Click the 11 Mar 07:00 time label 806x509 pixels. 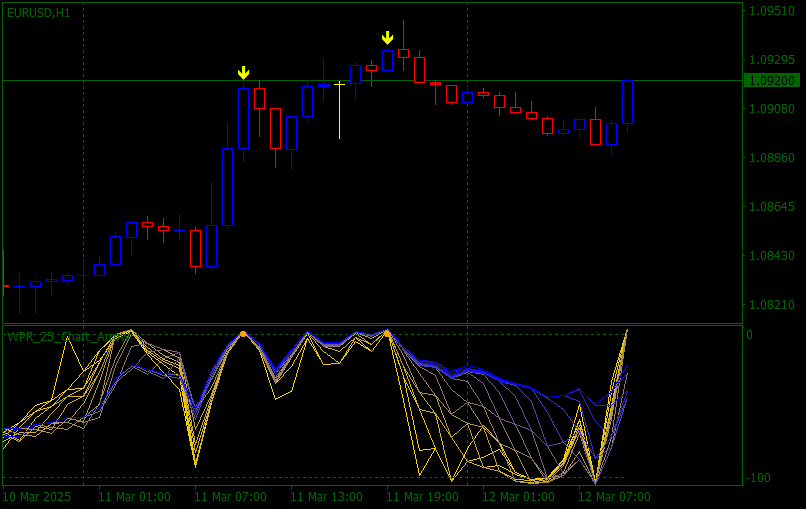[230, 497]
